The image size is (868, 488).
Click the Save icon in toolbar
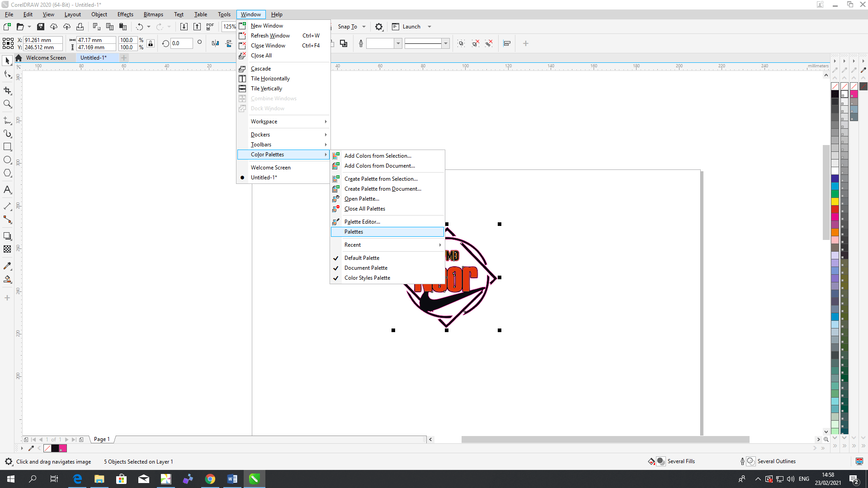tap(41, 27)
